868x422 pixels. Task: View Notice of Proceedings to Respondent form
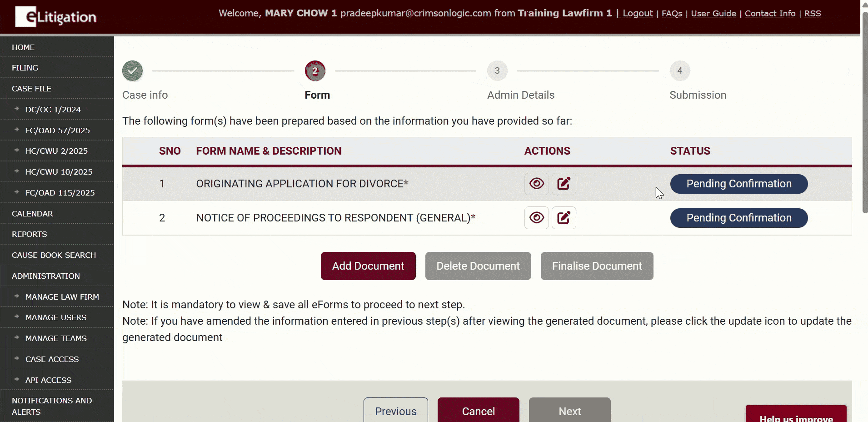(x=536, y=218)
